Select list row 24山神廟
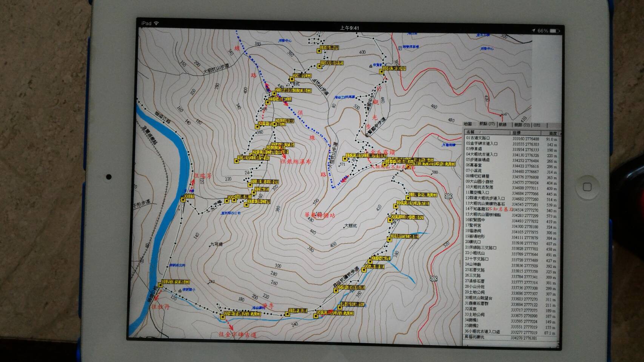The width and height of the screenshot is (644, 362). [512, 265]
